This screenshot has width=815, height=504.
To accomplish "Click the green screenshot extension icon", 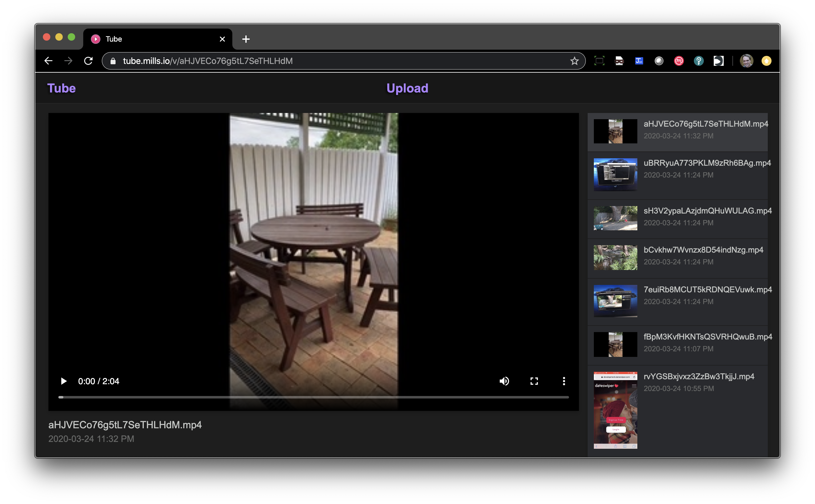I will pyautogui.click(x=599, y=61).
